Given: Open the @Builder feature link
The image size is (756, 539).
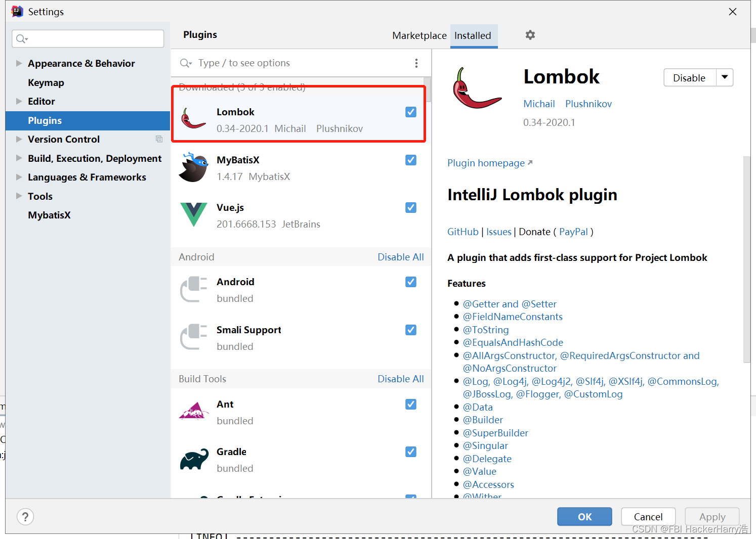Looking at the screenshot, I should point(483,420).
